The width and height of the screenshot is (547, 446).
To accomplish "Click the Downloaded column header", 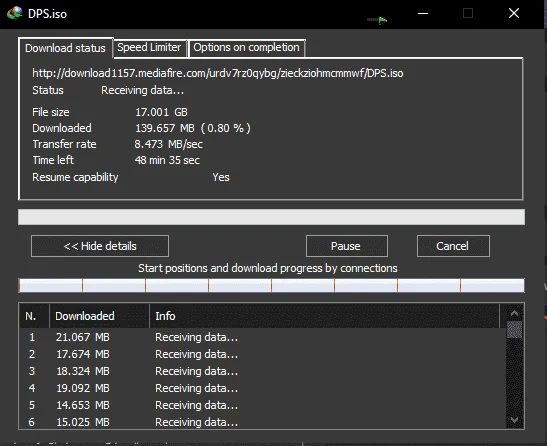I will click(x=100, y=316).
